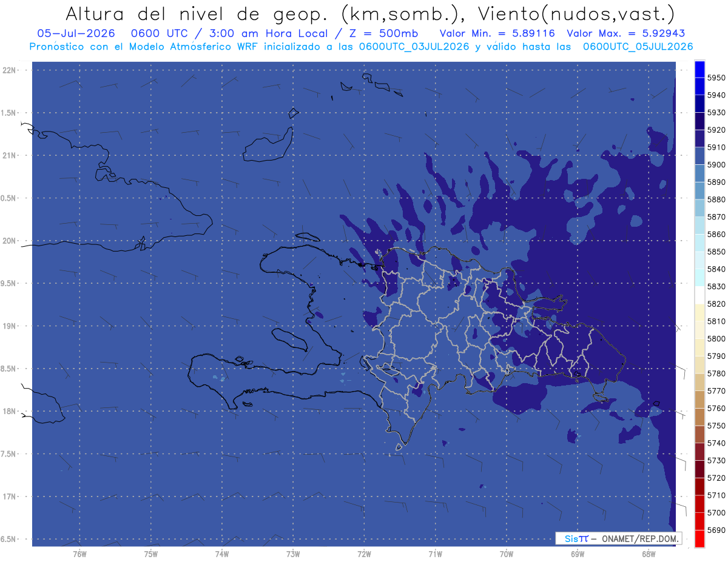Image resolution: width=728 pixels, height=562 pixels.
Task: Click the '74W' longitude label
Action: click(221, 553)
